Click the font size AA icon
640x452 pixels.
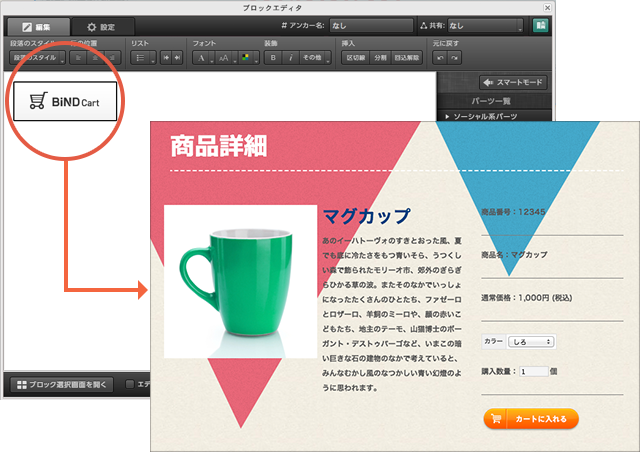click(x=224, y=58)
